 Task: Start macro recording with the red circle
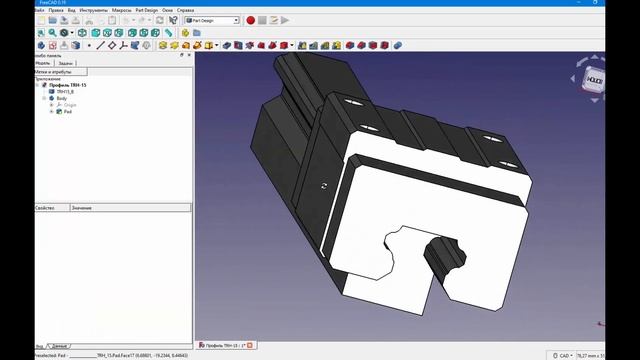pos(251,20)
